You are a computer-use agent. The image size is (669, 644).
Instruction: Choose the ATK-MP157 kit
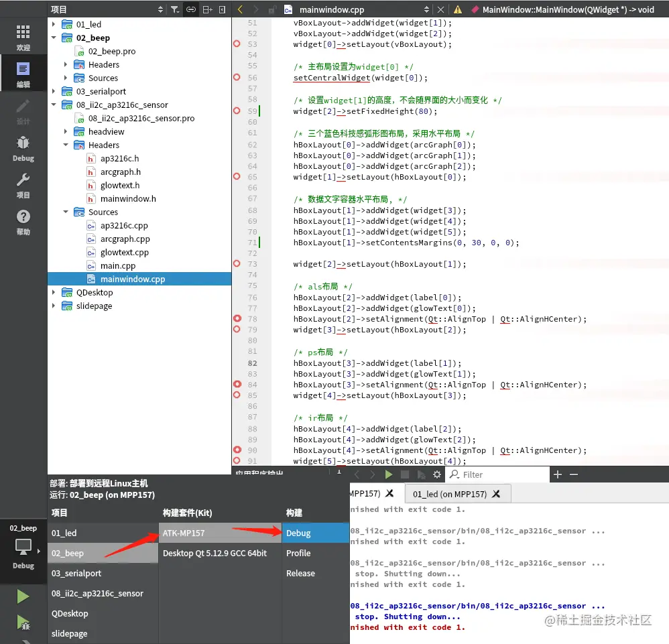point(220,533)
